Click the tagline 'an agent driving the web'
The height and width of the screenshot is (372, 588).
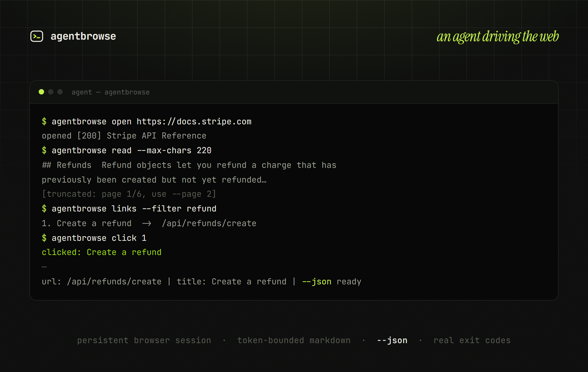(x=498, y=37)
